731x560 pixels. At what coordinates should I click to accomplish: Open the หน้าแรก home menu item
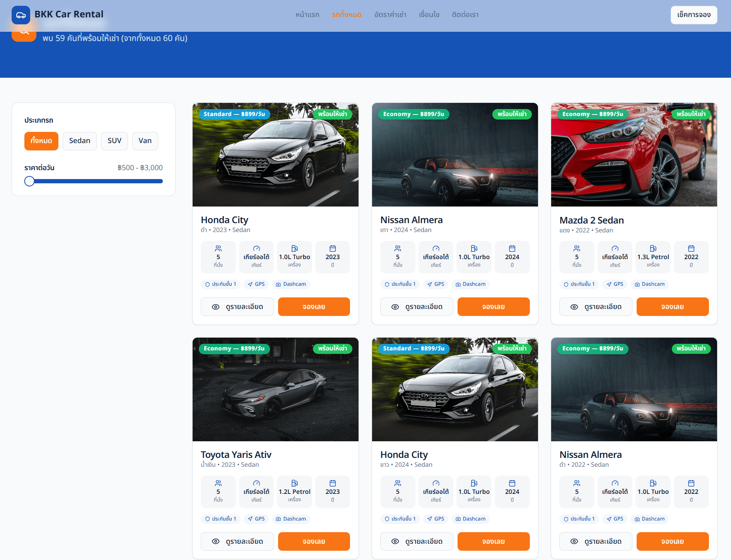[307, 15]
